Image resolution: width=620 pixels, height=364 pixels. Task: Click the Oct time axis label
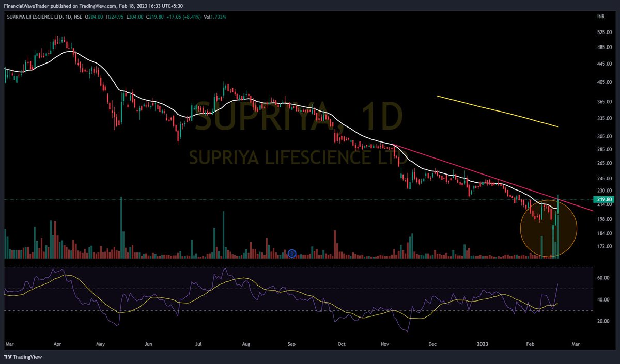click(x=341, y=343)
